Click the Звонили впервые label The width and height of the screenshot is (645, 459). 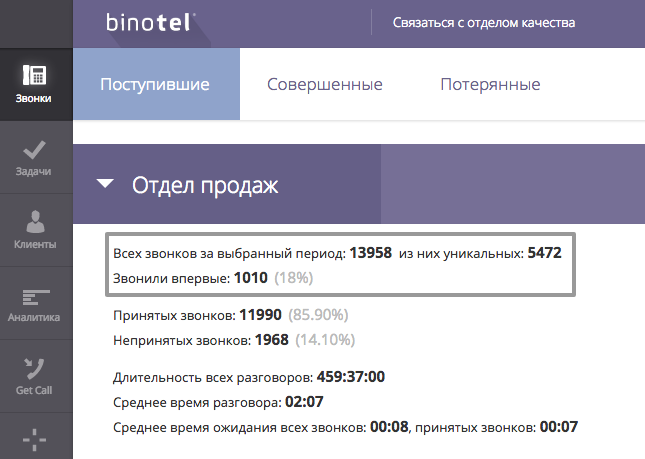pyautogui.click(x=172, y=278)
